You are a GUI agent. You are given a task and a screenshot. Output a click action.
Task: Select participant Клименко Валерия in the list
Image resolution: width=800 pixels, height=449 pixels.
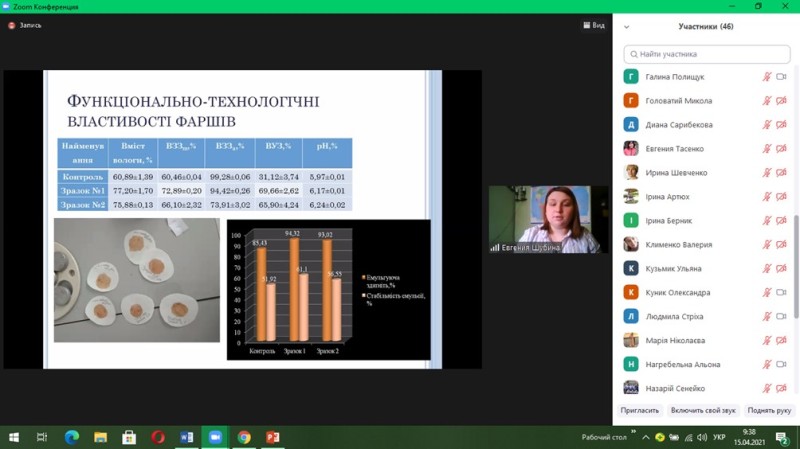point(679,245)
